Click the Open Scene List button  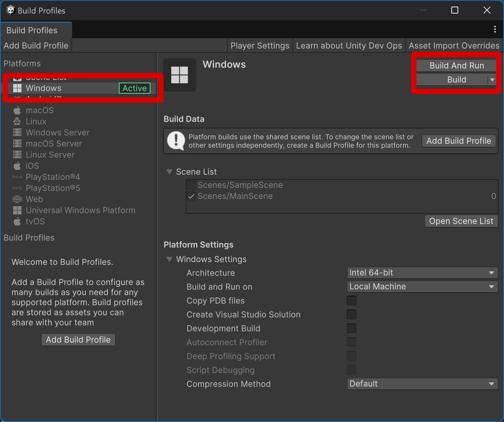pyautogui.click(x=461, y=221)
